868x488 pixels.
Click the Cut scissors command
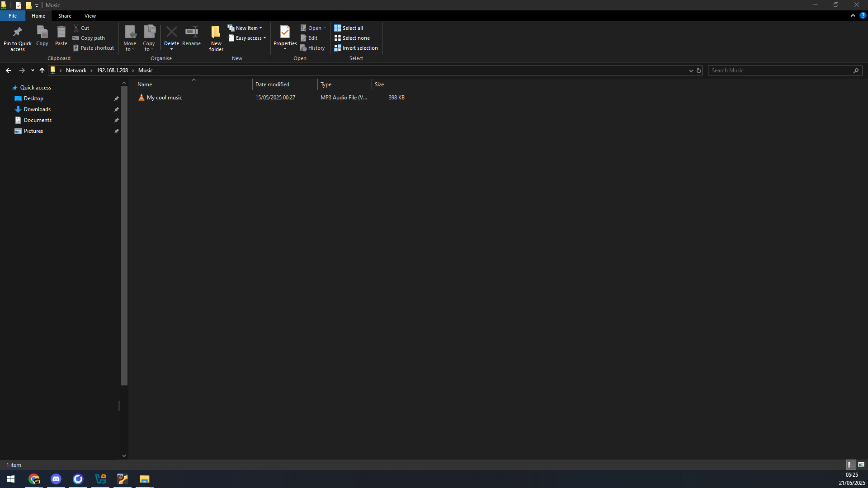81,28
